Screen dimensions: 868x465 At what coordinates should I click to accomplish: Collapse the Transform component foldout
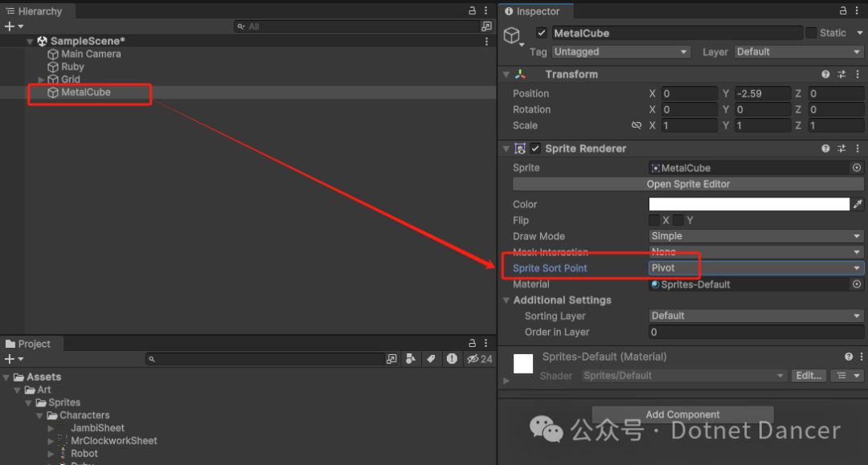click(x=506, y=74)
